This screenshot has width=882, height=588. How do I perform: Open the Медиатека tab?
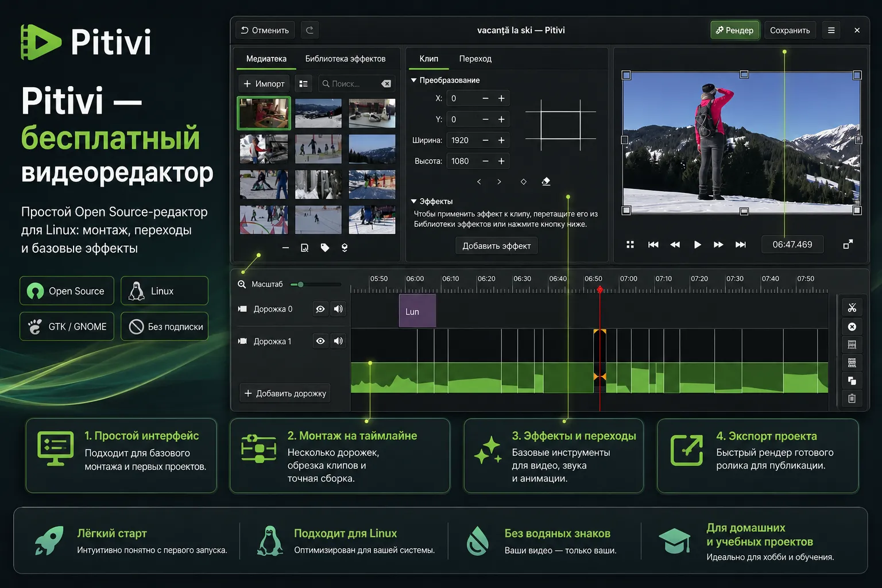click(266, 59)
